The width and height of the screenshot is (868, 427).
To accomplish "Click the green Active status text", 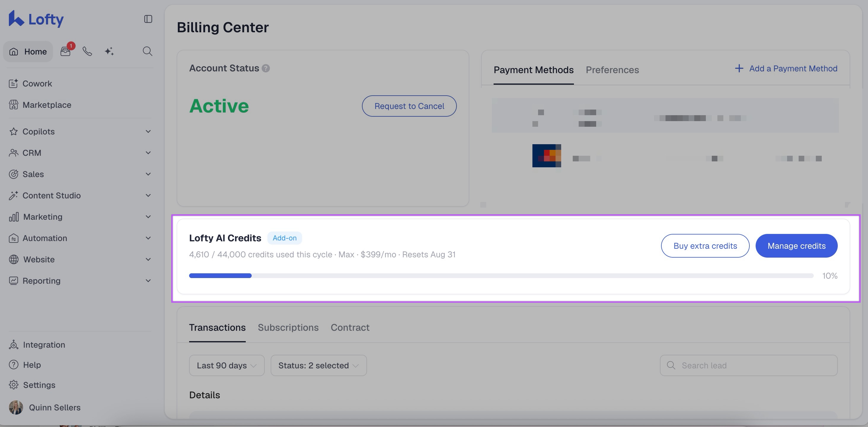I will [x=219, y=106].
